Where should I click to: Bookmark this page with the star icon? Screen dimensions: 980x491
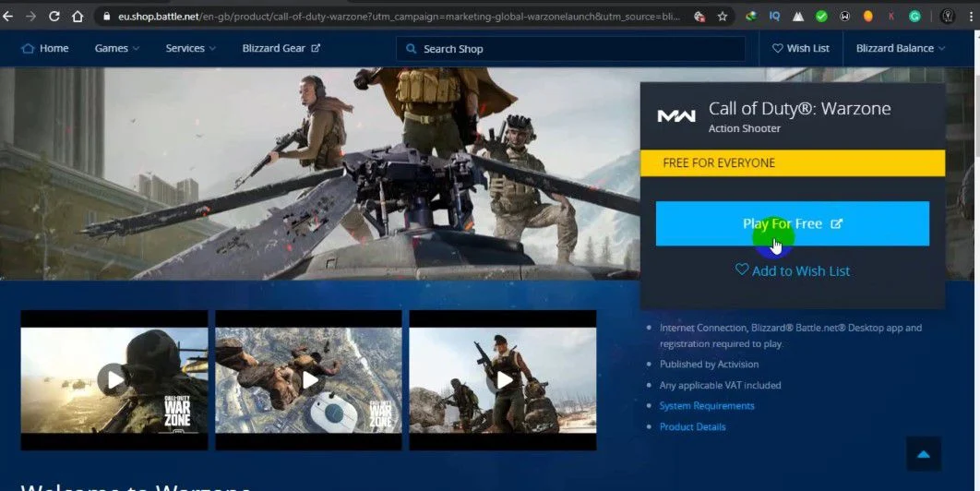(x=723, y=17)
